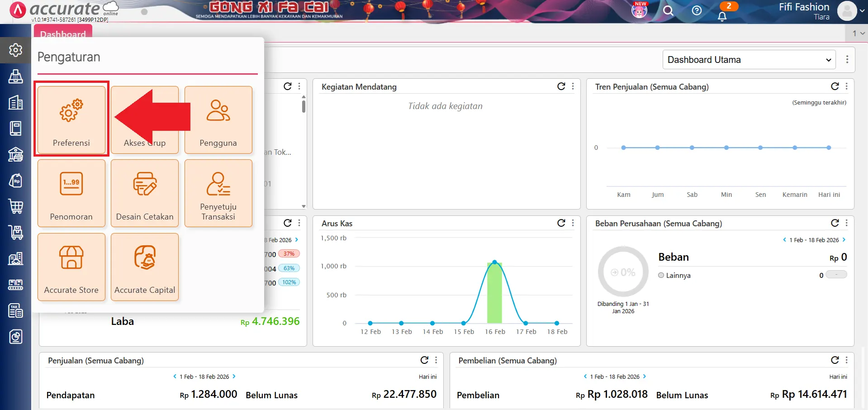This screenshot has width=868, height=410.
Task: Click the search magnifier icon in header
Action: click(x=668, y=11)
